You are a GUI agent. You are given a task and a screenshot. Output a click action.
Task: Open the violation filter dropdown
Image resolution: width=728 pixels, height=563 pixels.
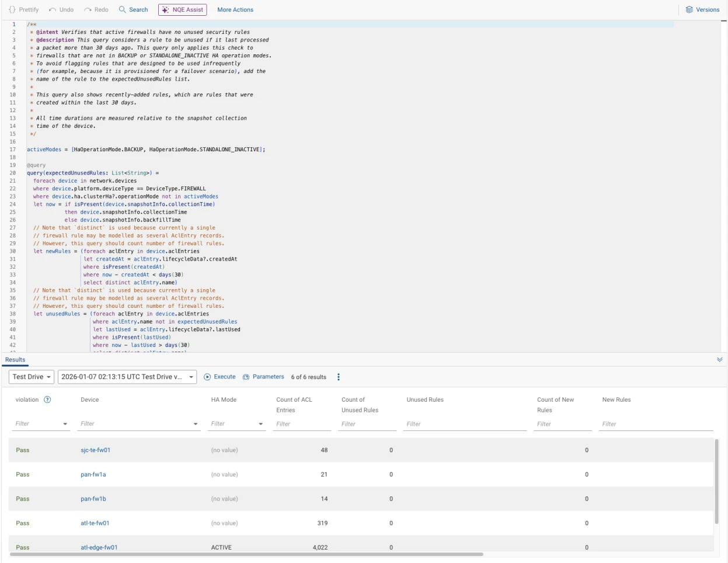click(65, 424)
